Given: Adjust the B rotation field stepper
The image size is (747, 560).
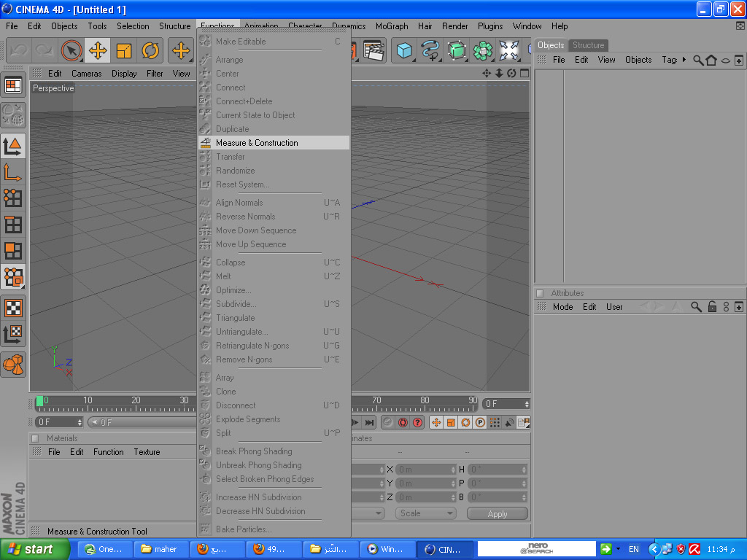Looking at the screenshot, I should point(524,497).
